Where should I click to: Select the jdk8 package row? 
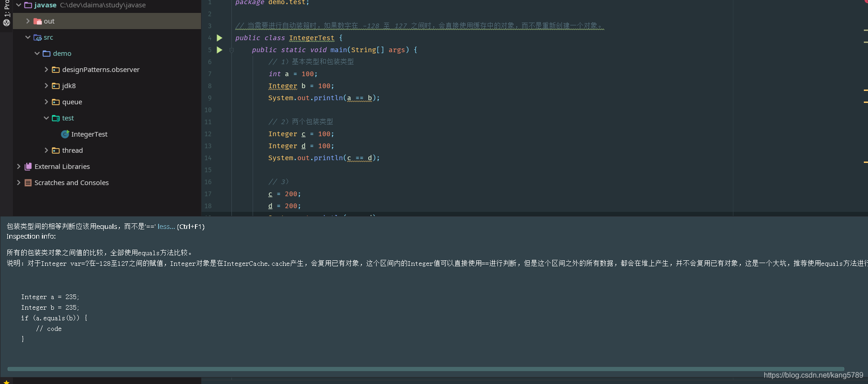coord(107,86)
